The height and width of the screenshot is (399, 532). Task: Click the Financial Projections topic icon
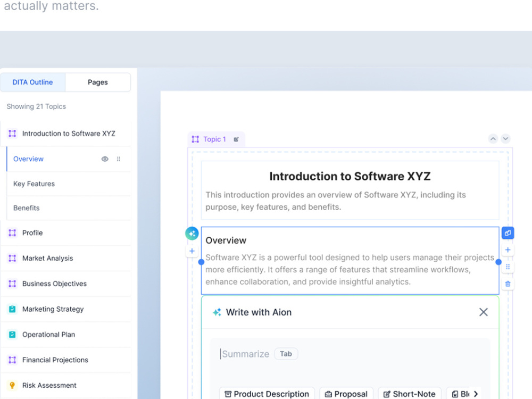pyautogui.click(x=13, y=360)
